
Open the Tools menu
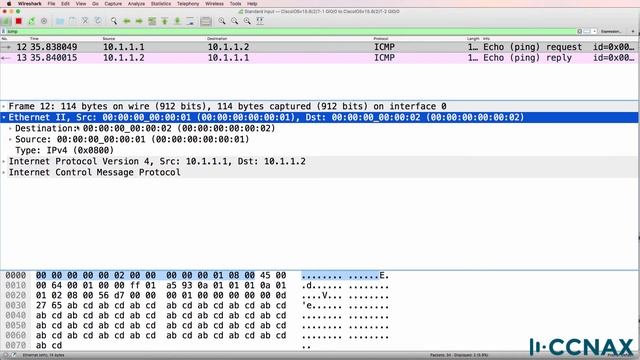(x=235, y=4)
